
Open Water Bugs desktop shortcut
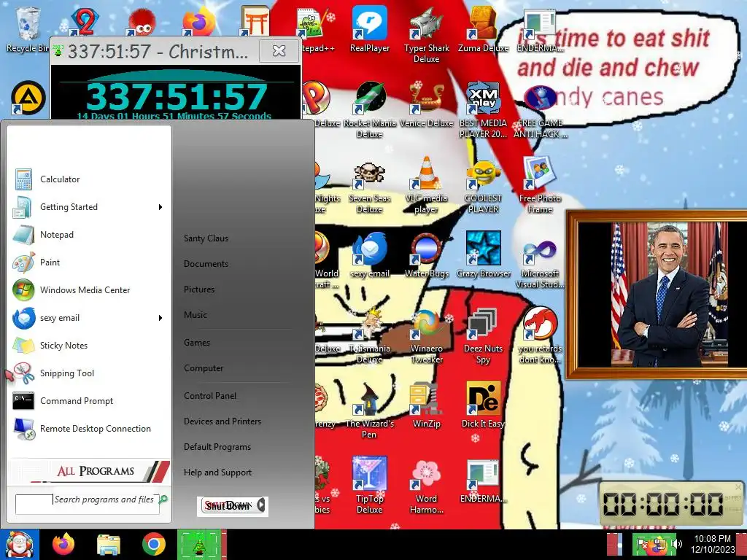[x=426, y=255]
